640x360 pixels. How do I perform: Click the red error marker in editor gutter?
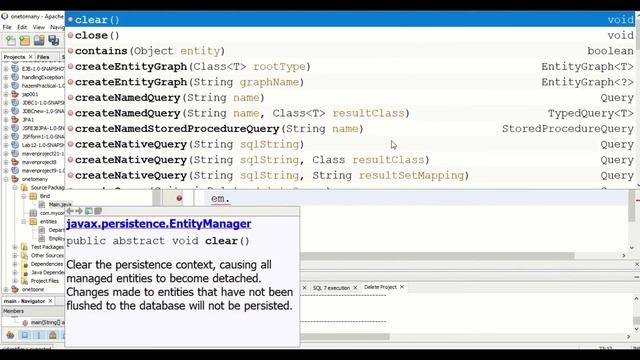[x=179, y=198]
